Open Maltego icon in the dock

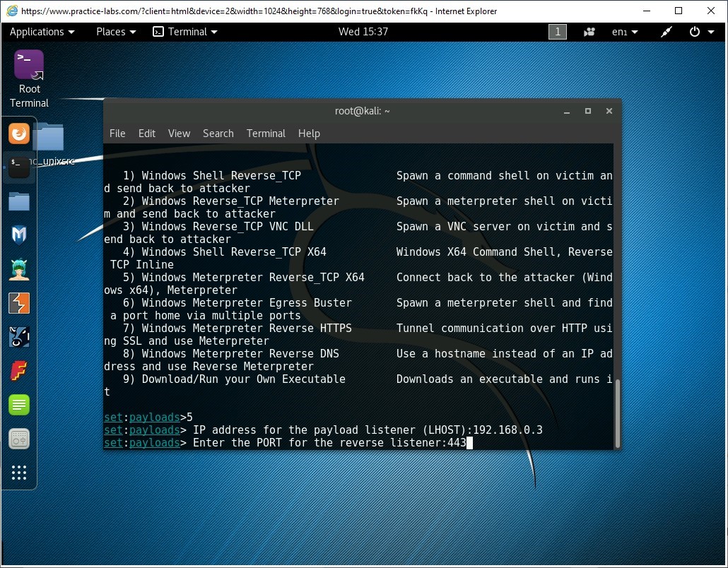click(19, 337)
